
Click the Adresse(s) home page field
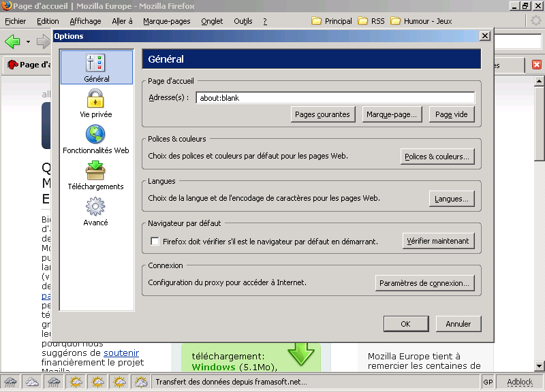point(335,97)
